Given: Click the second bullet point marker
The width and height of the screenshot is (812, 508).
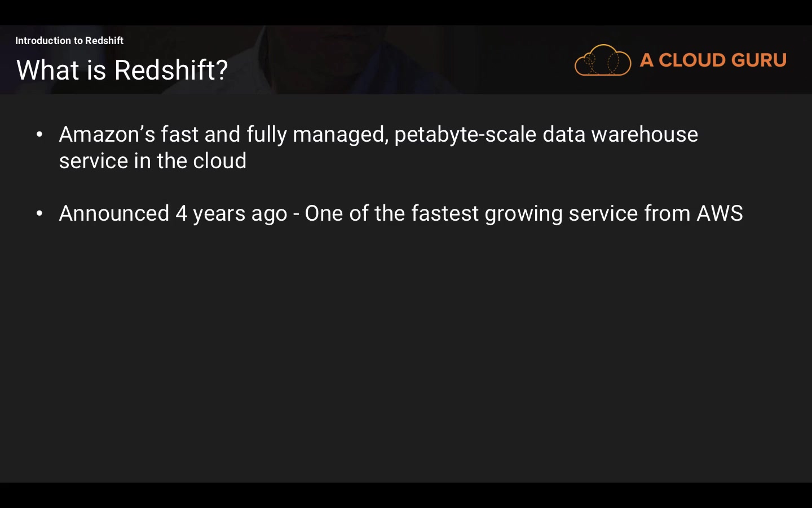Looking at the screenshot, I should (x=39, y=213).
